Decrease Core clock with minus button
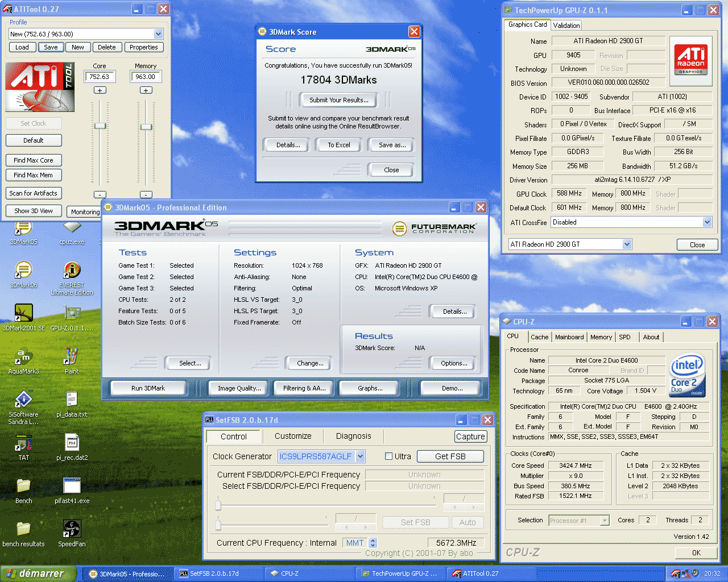 click(x=100, y=194)
